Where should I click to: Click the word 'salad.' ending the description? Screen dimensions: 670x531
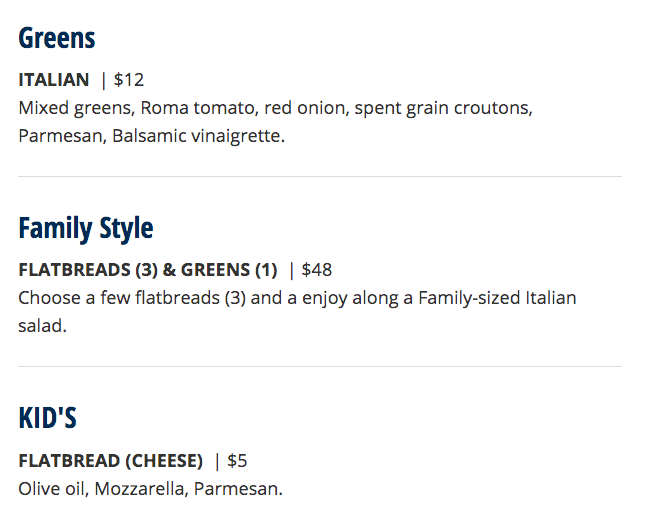42,326
